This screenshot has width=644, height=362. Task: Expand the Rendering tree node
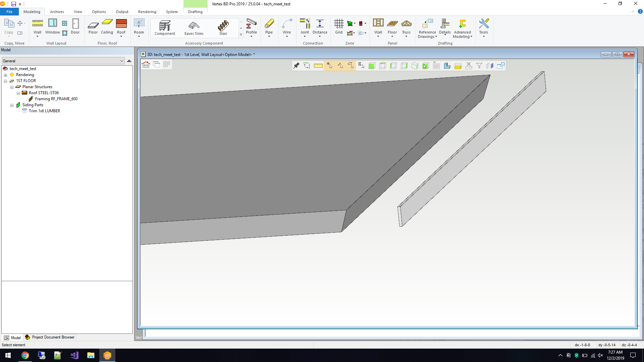click(x=5, y=75)
